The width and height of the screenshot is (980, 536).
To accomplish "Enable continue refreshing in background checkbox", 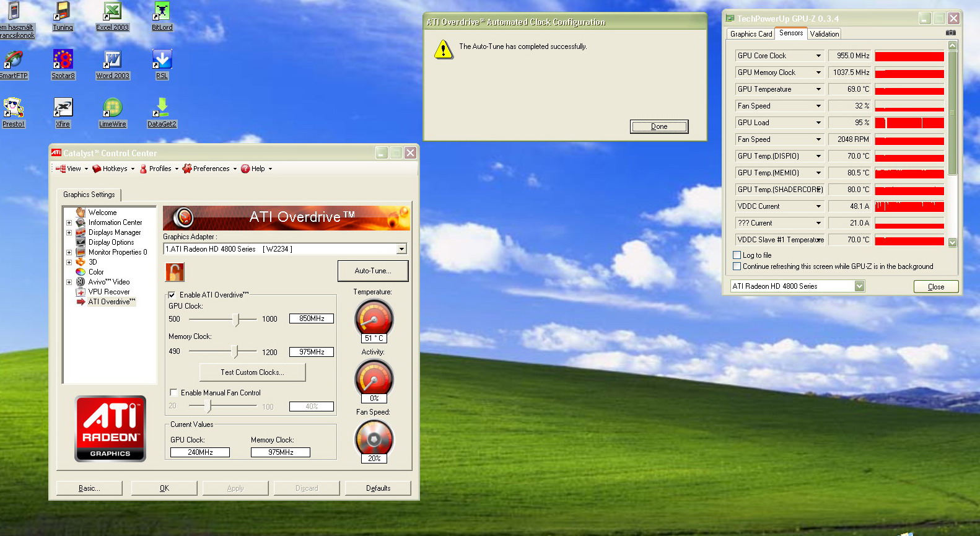I will tap(737, 266).
